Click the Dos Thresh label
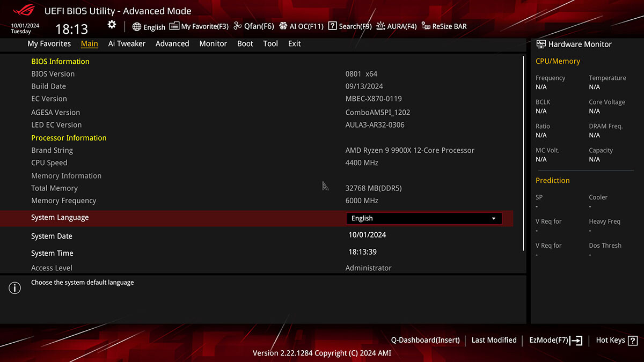Viewport: 644px width, 362px height. point(605,246)
